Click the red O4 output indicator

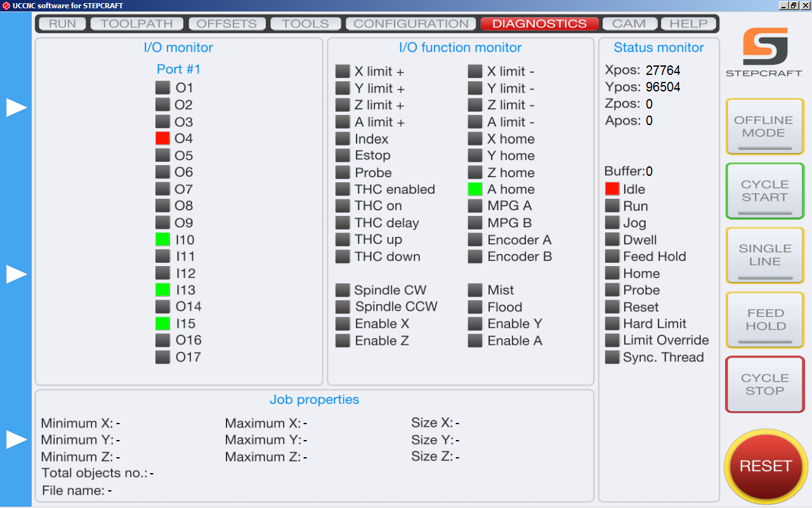(162, 138)
